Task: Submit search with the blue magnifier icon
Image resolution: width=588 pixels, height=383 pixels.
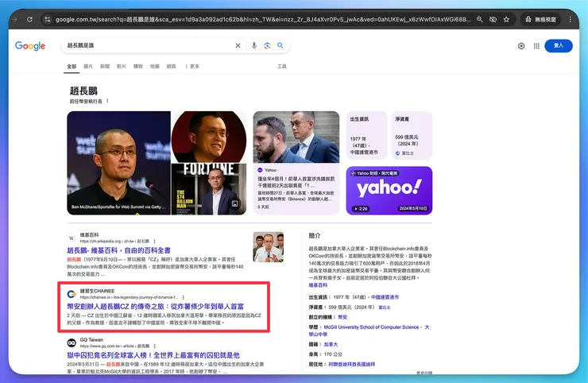Action: (x=280, y=45)
